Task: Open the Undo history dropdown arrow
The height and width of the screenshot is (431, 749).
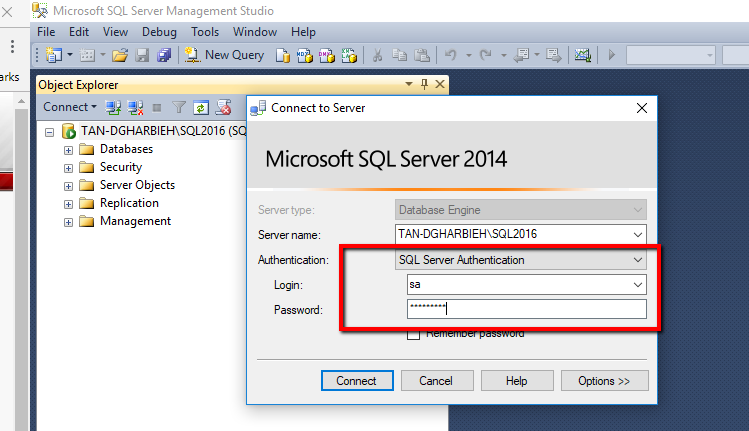Action: (469, 56)
